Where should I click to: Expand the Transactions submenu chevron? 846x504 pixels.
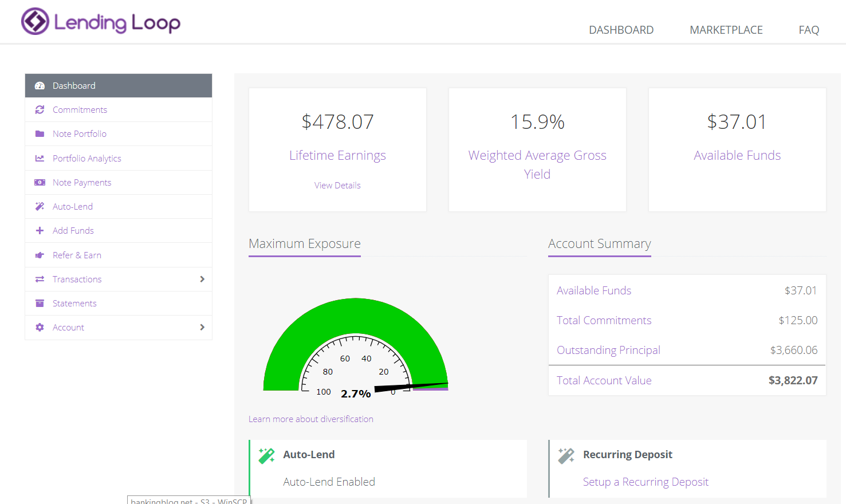click(202, 279)
